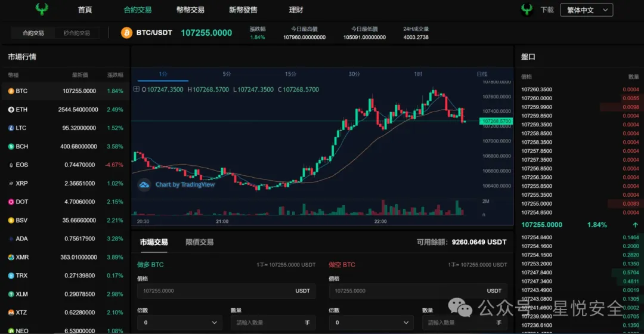Open the 理財 menu item
Screen dimensions: 644x334
[x=296, y=10]
